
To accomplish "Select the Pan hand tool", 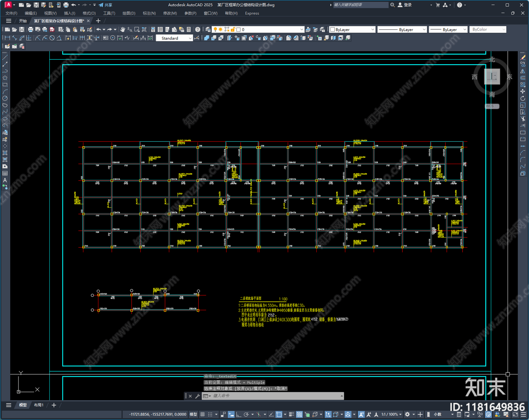I will click(x=123, y=29).
